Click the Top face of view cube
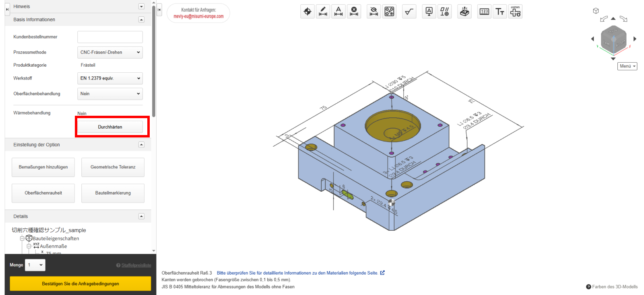644x295 pixels. coord(613,31)
